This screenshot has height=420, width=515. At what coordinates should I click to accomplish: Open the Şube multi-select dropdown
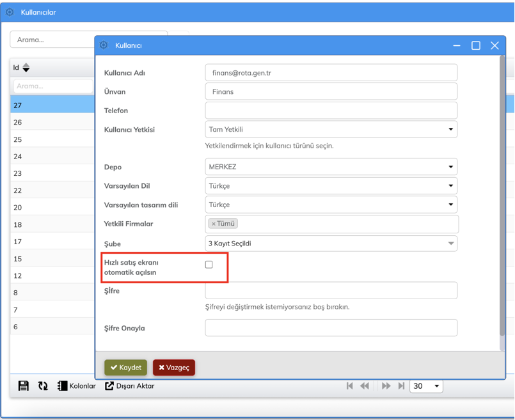(x=331, y=244)
